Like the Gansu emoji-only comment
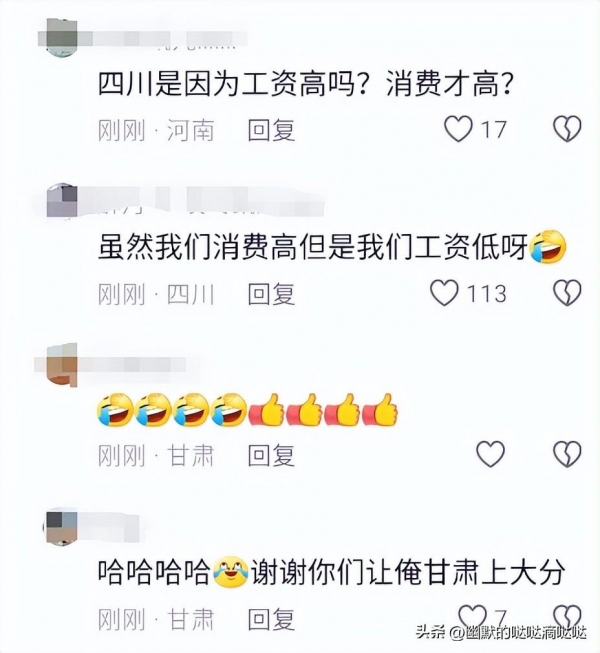This screenshot has width=600, height=653. (x=490, y=454)
